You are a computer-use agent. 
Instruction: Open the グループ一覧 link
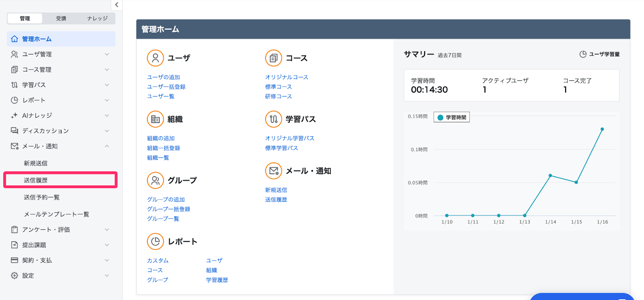[x=163, y=219]
